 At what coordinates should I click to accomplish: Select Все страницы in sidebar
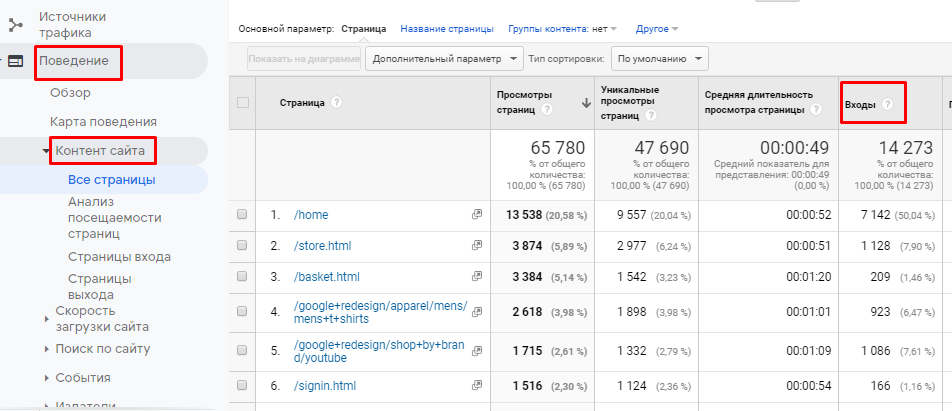(x=111, y=180)
